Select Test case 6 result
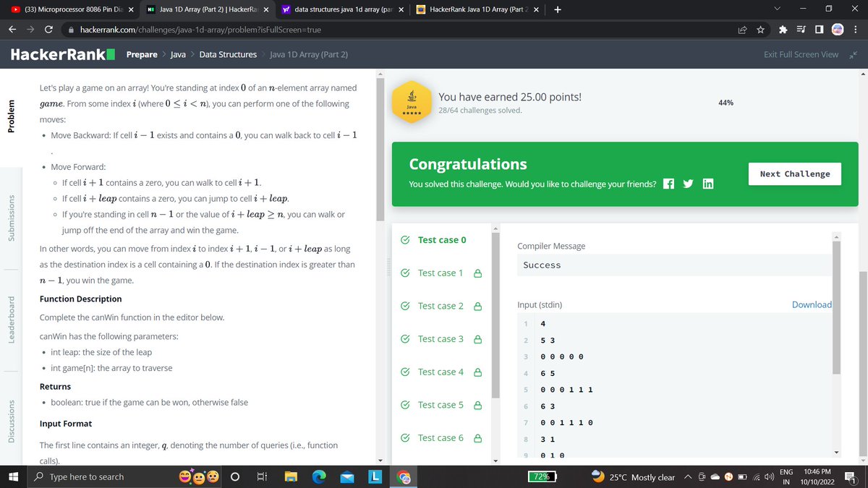868x488 pixels. (x=441, y=438)
